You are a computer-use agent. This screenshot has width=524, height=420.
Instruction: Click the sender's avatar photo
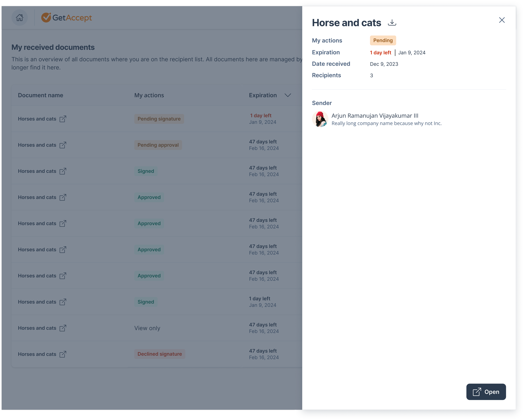pyautogui.click(x=320, y=119)
